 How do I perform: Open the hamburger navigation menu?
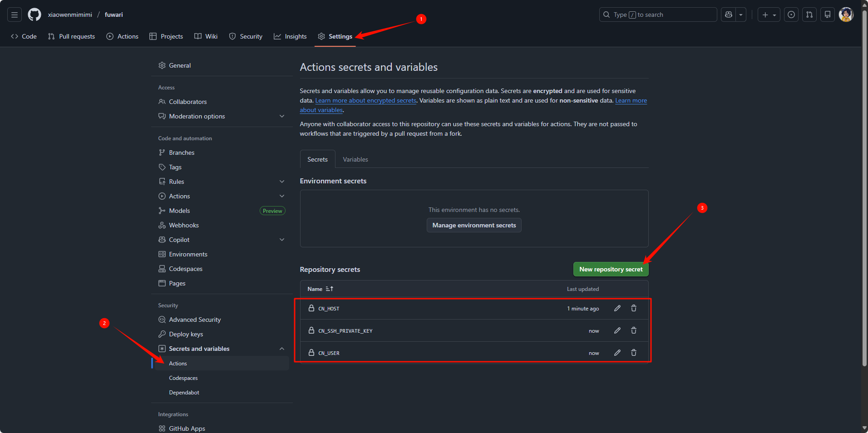[15, 15]
